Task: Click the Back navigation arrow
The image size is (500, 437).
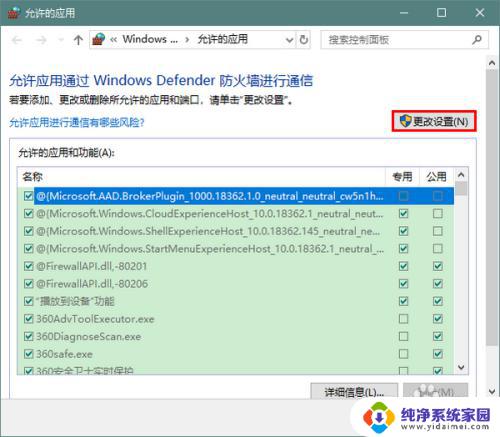Action: (17, 40)
